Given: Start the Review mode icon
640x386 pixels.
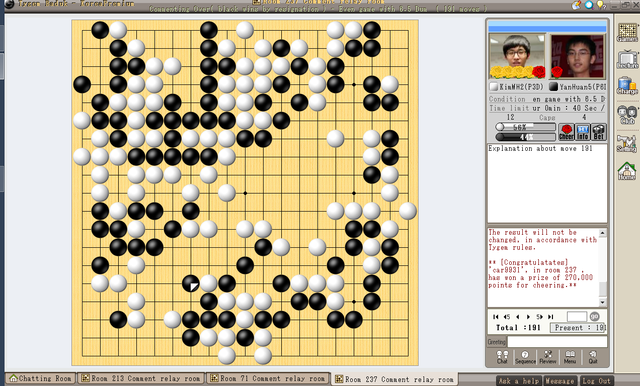Looking at the screenshot, I should pyautogui.click(x=548, y=357).
